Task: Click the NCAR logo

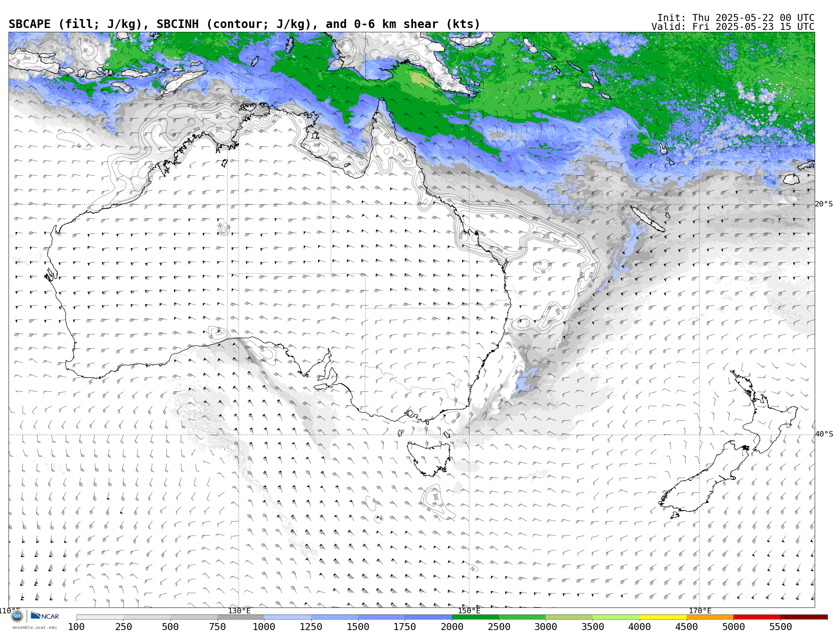Action: (x=45, y=616)
